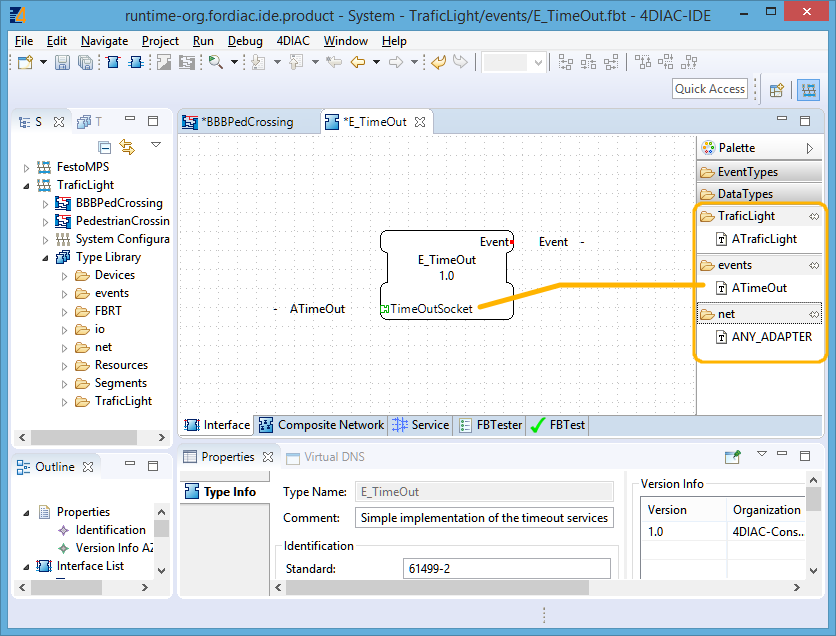Toggle Link with Editor in System Explorer

click(x=127, y=147)
